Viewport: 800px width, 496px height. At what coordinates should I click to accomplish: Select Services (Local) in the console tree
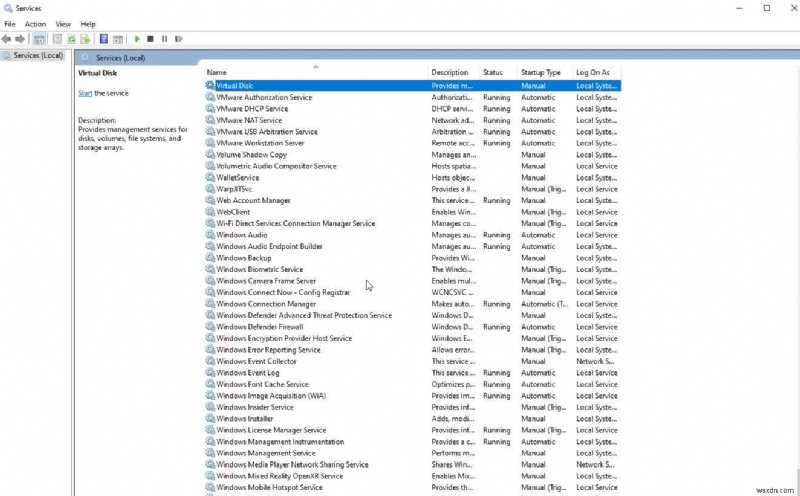click(33, 55)
